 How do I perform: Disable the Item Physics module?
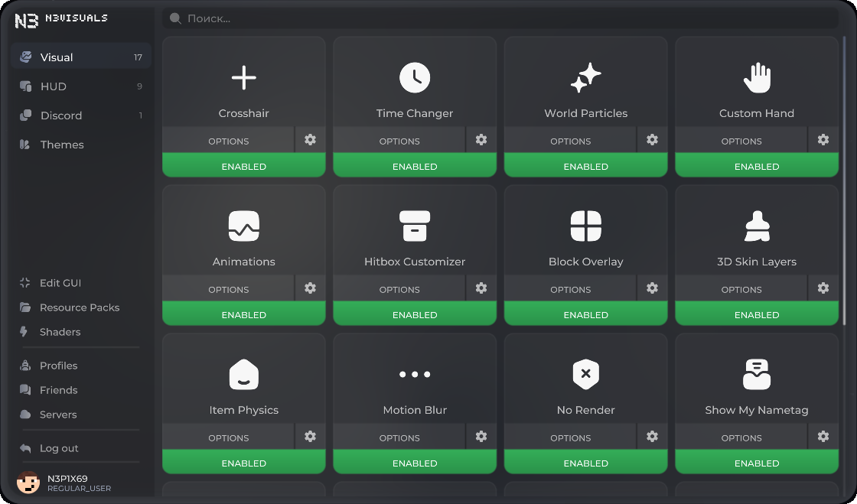click(x=244, y=463)
